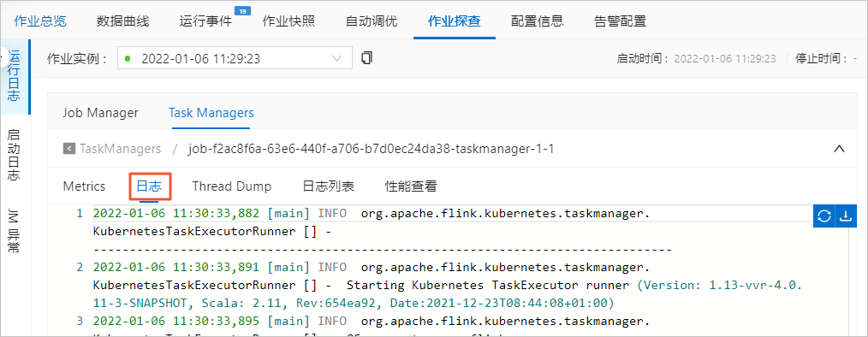
Task: Collapse the task manager panel with the chevron
Action: pos(839,149)
